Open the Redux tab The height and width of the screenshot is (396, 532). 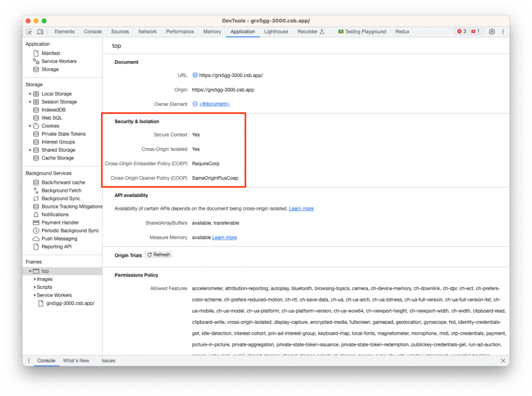[x=402, y=32]
